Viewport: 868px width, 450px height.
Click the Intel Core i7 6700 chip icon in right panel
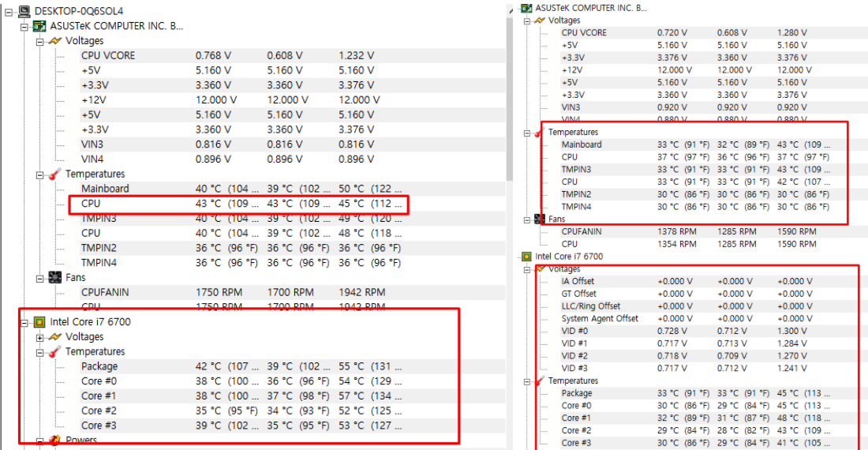tap(526, 257)
